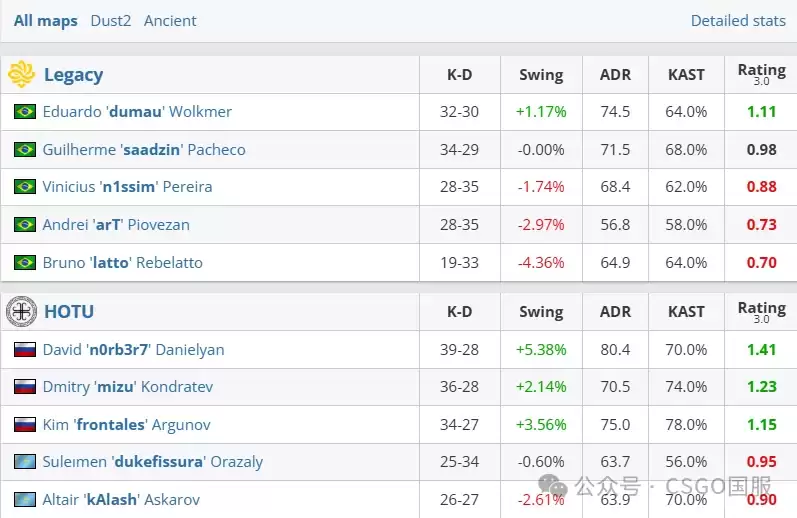
Task: Open the HOTU team page link
Action: point(69,312)
